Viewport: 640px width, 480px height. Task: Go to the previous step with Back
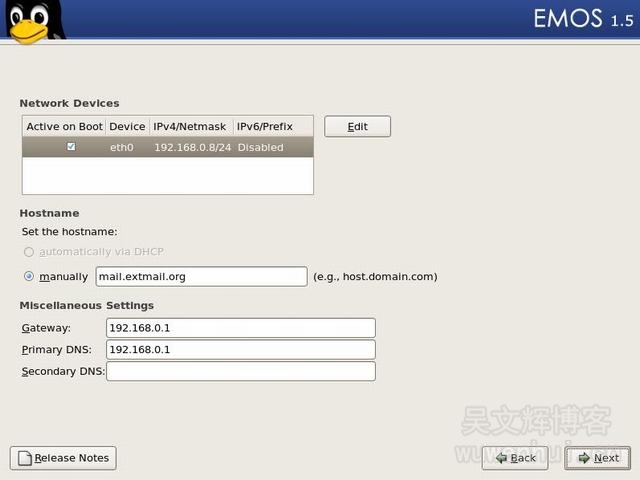[x=514, y=458]
